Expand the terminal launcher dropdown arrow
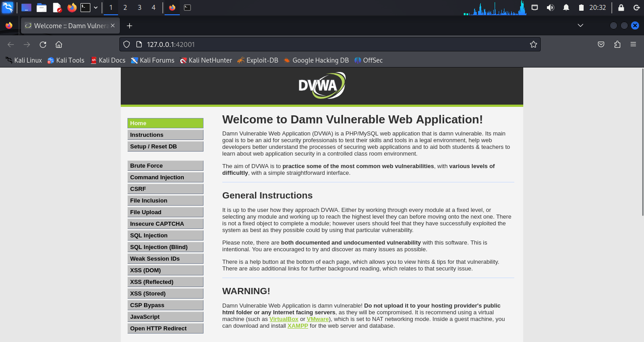Screen dimensions: 644x342 [x=96, y=8]
